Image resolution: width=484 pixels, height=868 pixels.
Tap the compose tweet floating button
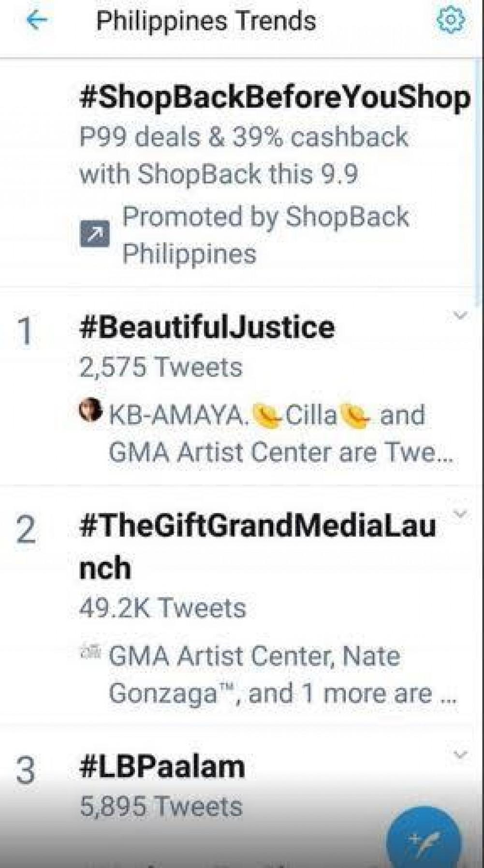(424, 841)
